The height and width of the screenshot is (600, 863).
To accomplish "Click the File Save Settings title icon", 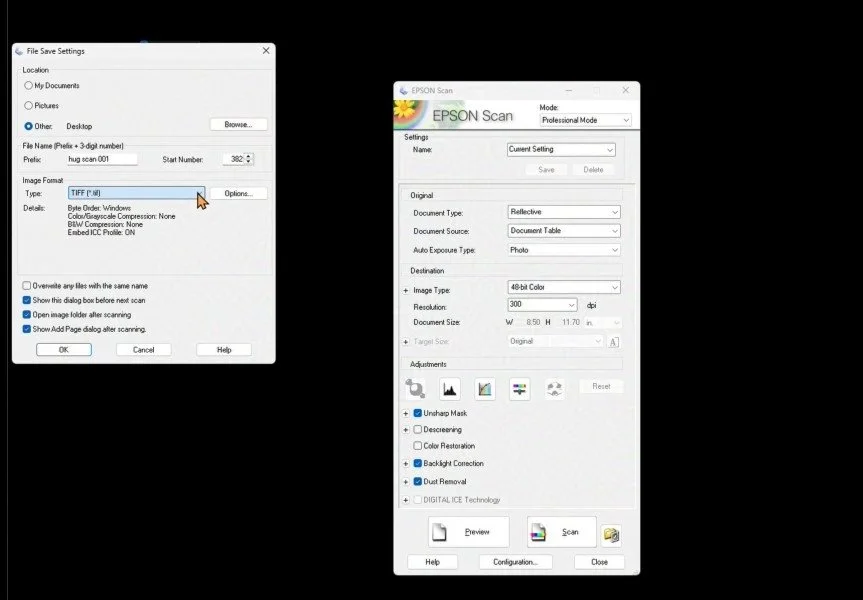I will pos(19,51).
